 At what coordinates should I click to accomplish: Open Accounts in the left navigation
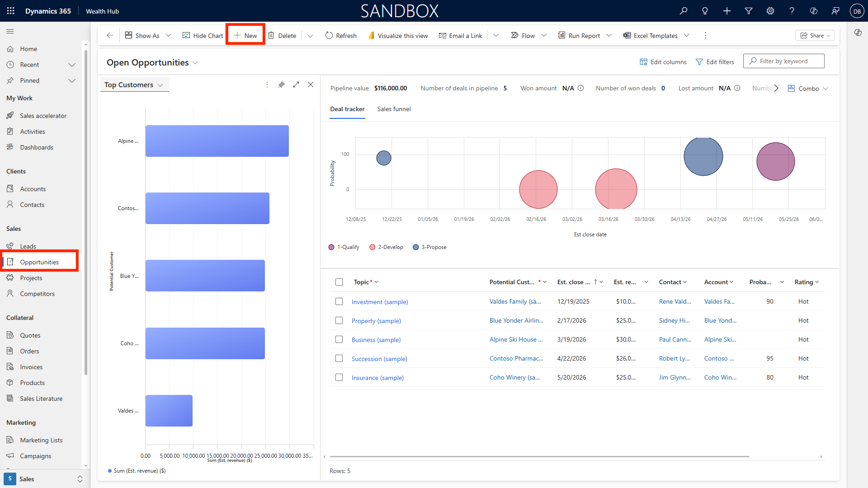coord(33,189)
